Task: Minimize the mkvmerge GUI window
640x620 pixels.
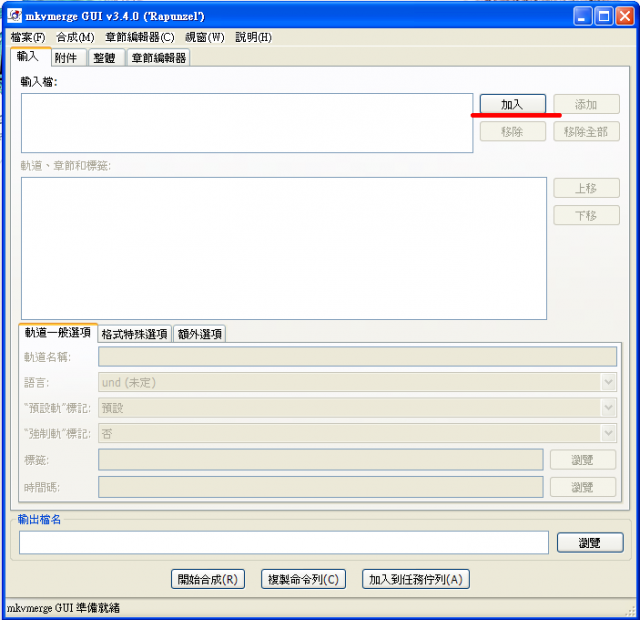Action: [x=582, y=16]
